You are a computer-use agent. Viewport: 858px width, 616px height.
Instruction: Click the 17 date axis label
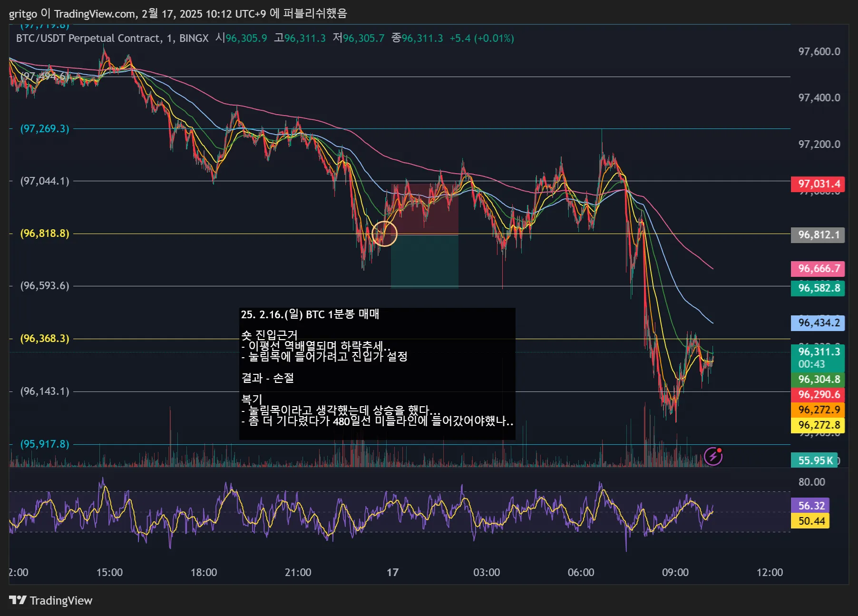392,573
